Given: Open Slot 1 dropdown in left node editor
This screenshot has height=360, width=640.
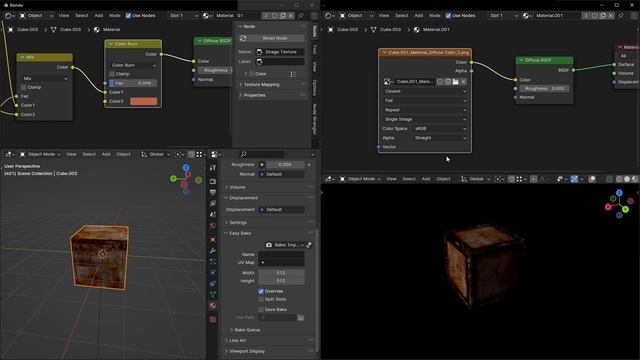Looking at the screenshot, I should point(184,16).
